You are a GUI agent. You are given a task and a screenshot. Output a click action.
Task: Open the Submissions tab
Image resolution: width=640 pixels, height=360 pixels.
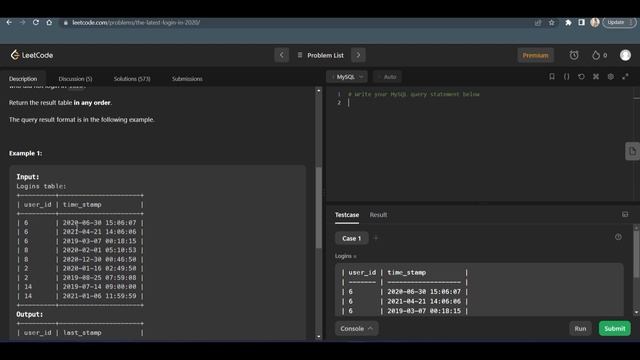tap(187, 79)
